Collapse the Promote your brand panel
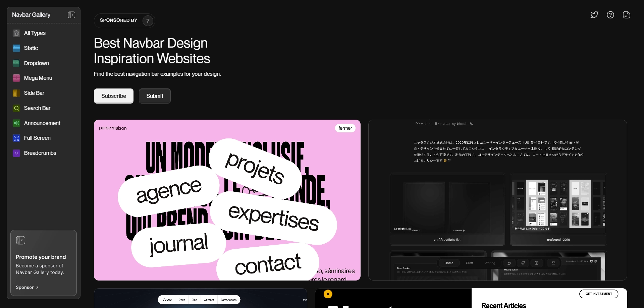This screenshot has height=308, width=644. point(21,240)
